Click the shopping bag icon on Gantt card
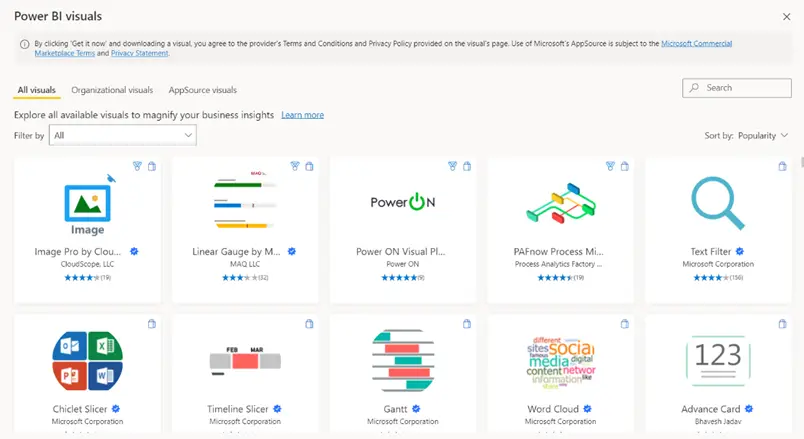 tap(467, 323)
